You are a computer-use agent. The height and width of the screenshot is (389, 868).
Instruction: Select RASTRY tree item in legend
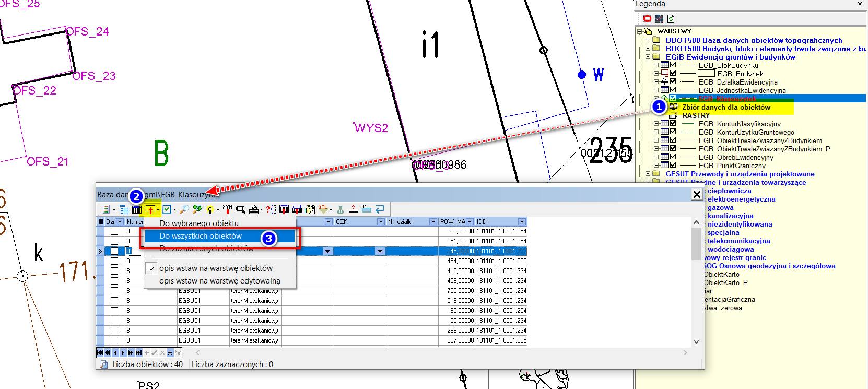696,115
